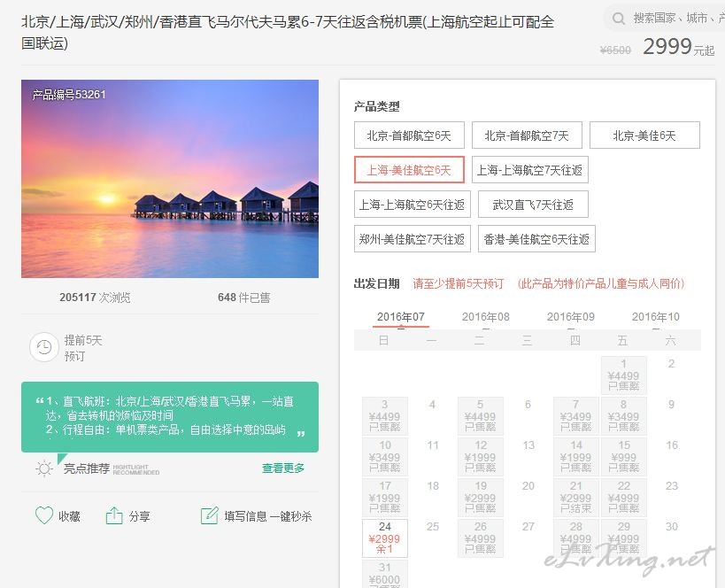Select departure date 24 priced ¥2999
The image size is (725, 588).
tap(385, 538)
